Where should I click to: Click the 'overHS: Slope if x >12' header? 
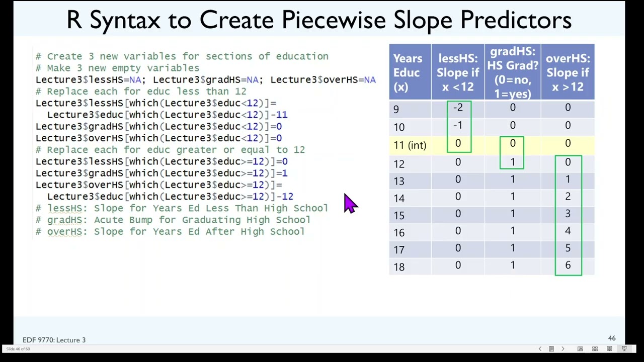pyautogui.click(x=568, y=72)
